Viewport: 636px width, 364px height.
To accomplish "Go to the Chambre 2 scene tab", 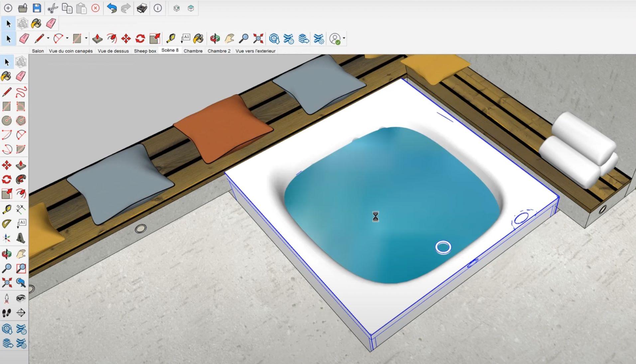I will coord(219,51).
